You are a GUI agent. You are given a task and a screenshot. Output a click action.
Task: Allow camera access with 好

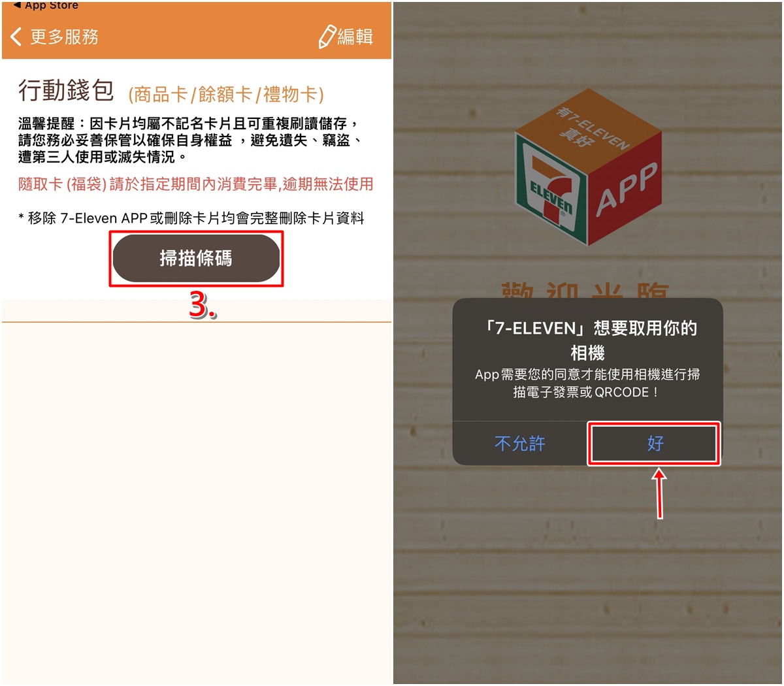(654, 444)
